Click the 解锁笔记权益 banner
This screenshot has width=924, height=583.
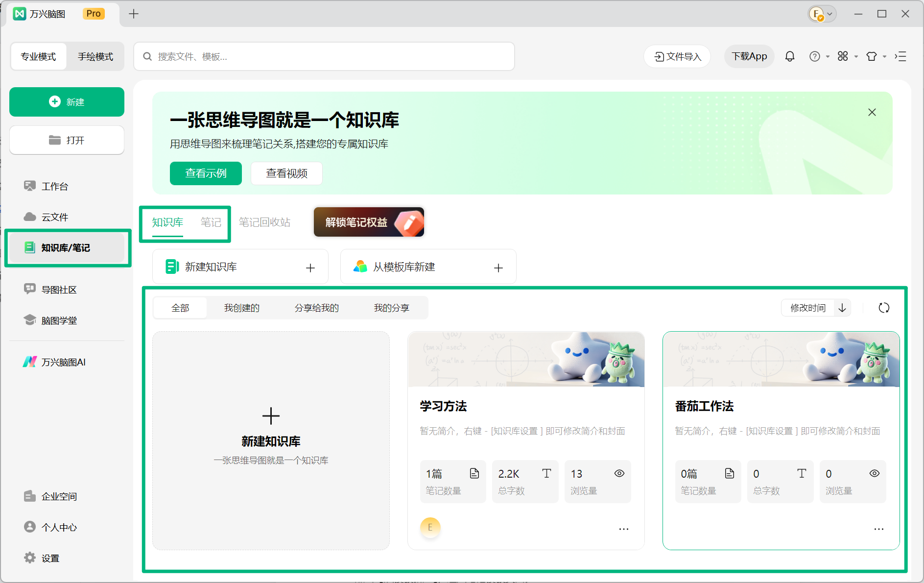369,222
